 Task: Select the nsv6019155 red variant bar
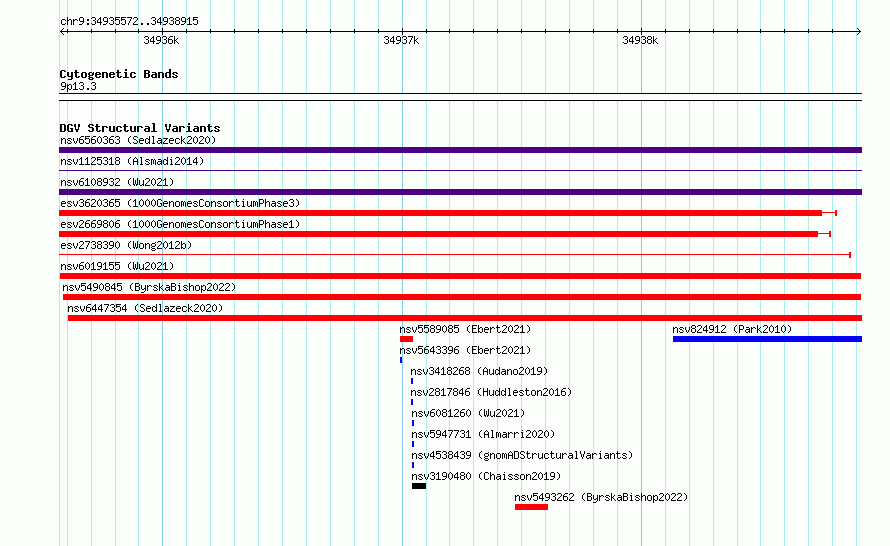(460, 276)
